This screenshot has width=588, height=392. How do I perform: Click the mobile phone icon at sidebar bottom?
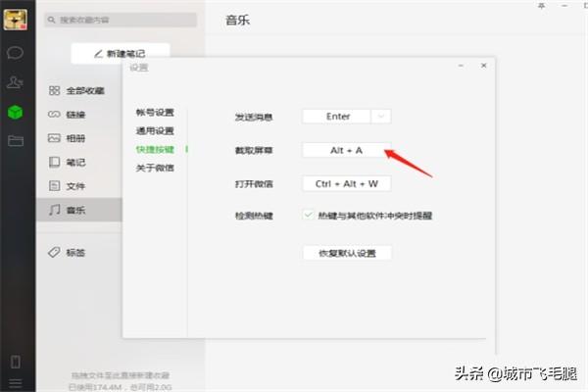pyautogui.click(x=16, y=360)
